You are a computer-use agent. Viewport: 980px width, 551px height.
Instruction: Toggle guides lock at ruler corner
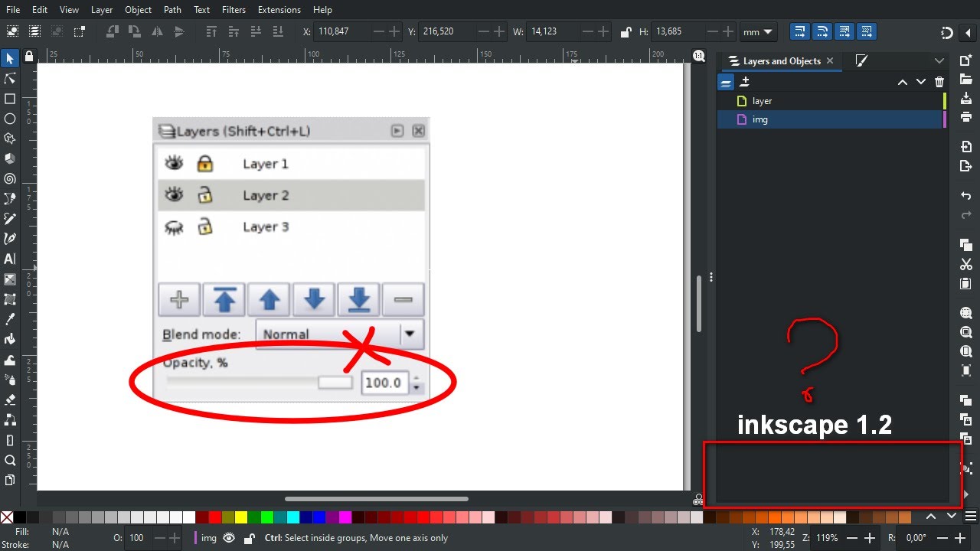tap(29, 56)
